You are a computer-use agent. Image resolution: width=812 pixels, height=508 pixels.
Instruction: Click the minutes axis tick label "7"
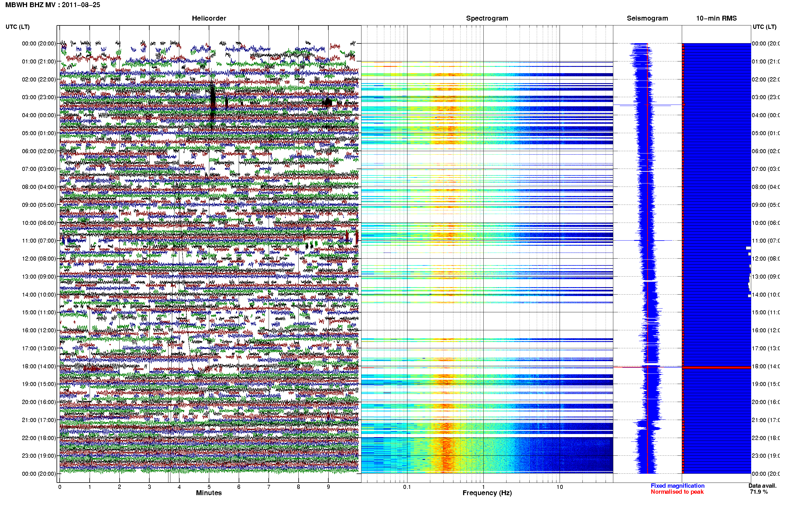269,487
